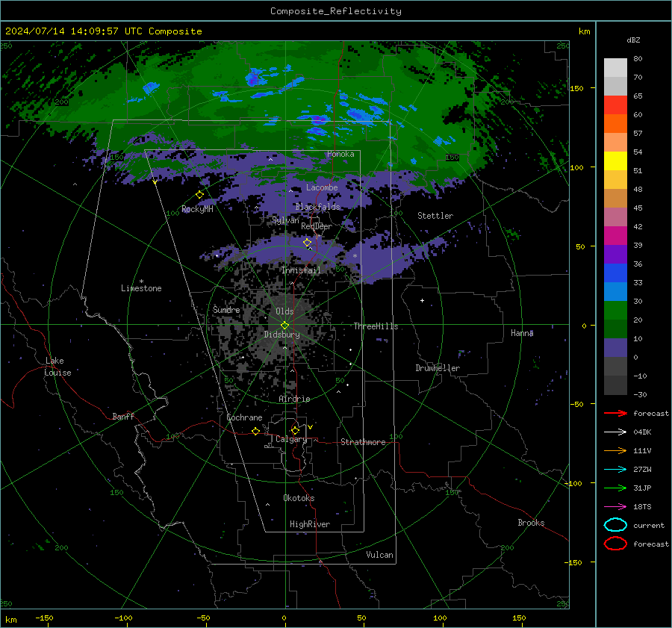The width and height of the screenshot is (672, 628).
Task: Click the red forecast arrow in legend
Action: [x=615, y=413]
